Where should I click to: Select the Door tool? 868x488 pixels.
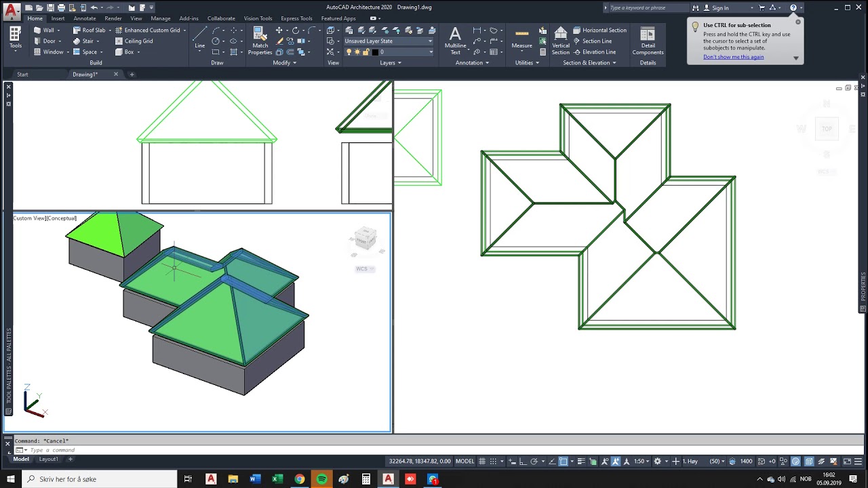45,41
